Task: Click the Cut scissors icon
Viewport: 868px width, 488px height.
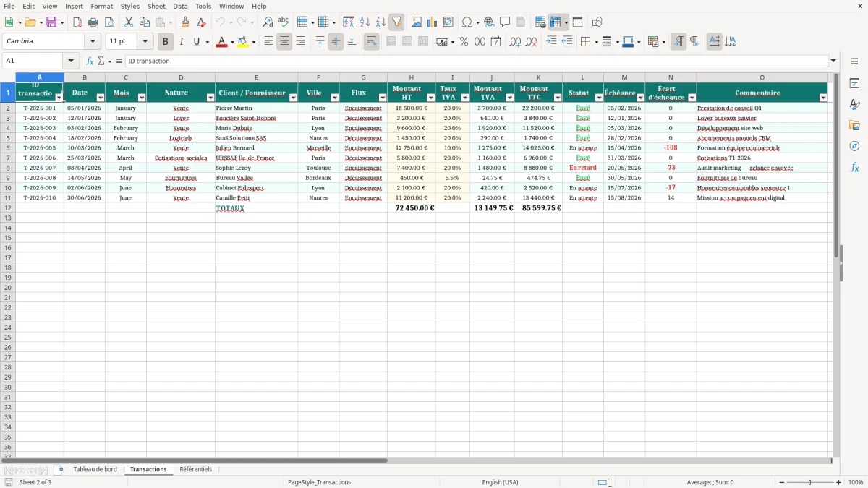Action: (129, 22)
